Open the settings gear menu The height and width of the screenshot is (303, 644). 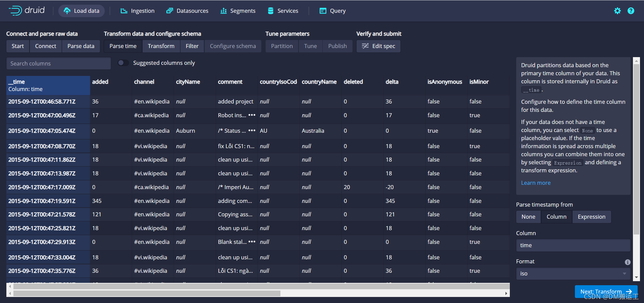click(x=618, y=11)
